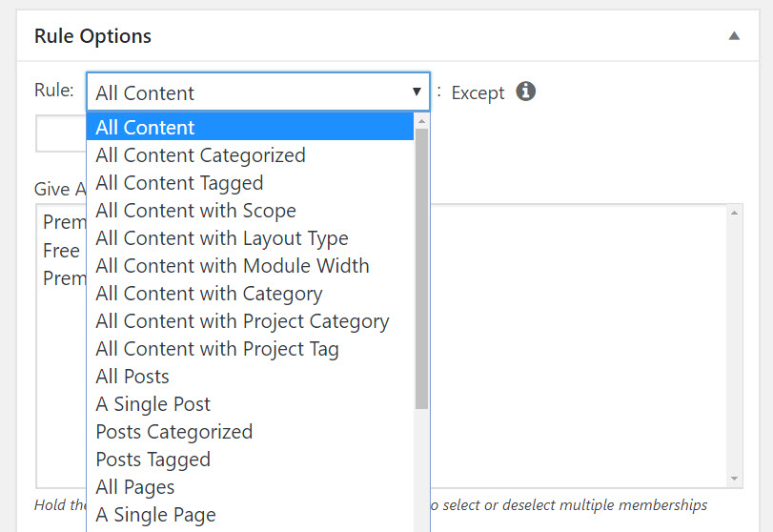Choose the All Posts rule

click(x=250, y=377)
